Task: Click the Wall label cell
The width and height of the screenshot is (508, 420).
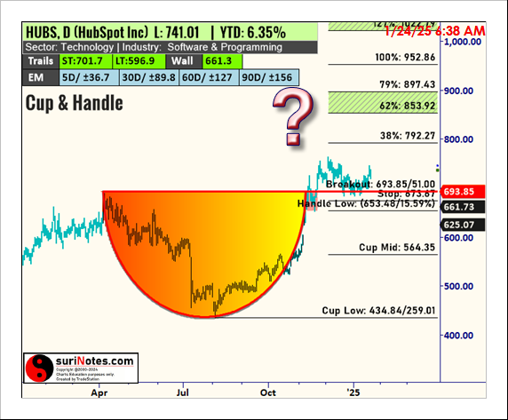Action: (184, 61)
